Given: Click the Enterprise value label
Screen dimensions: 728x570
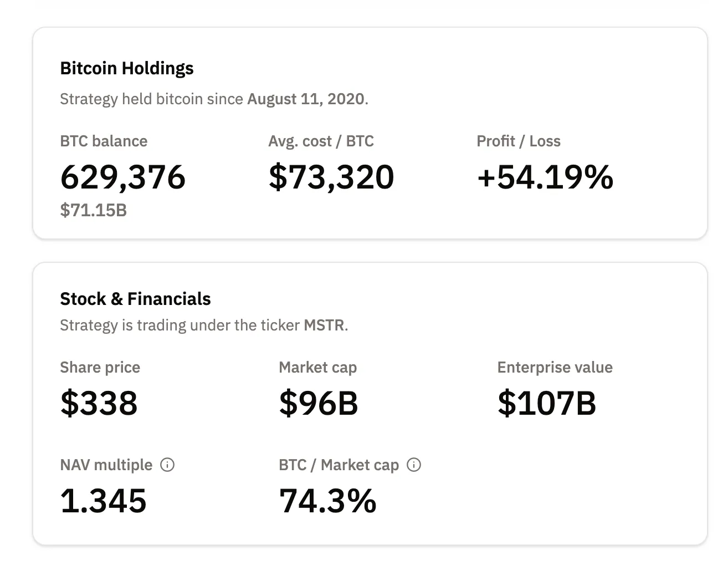Looking at the screenshot, I should point(555,367).
